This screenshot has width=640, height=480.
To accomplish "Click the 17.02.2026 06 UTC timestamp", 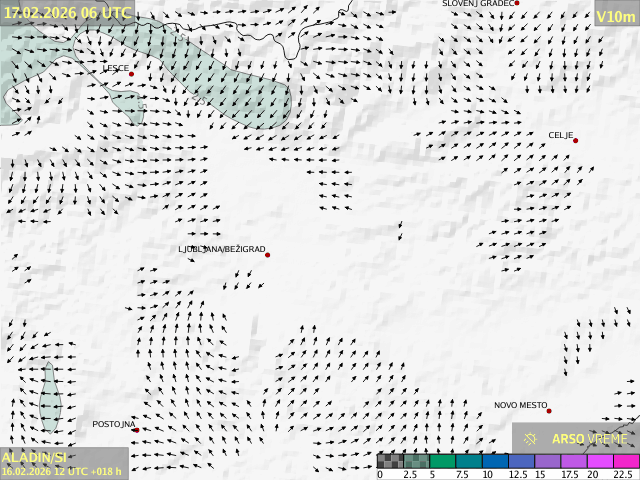I will click(x=67, y=13).
